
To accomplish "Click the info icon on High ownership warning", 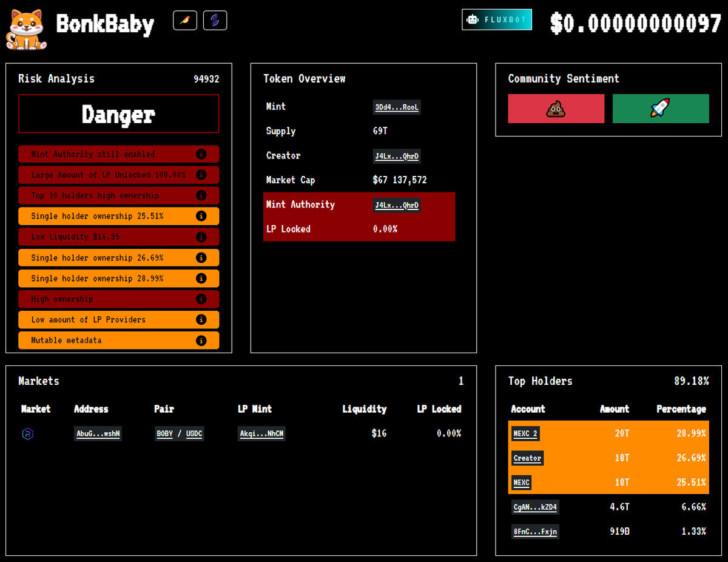I will (x=201, y=299).
